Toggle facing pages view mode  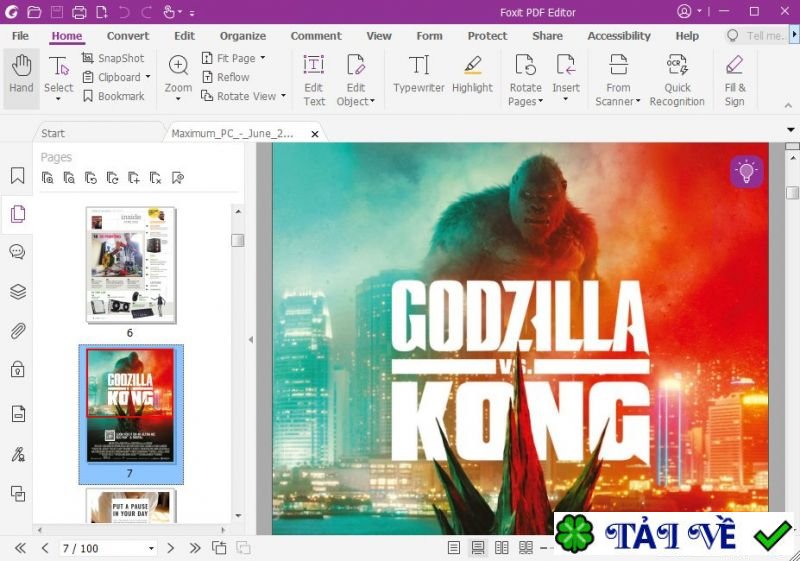501,548
